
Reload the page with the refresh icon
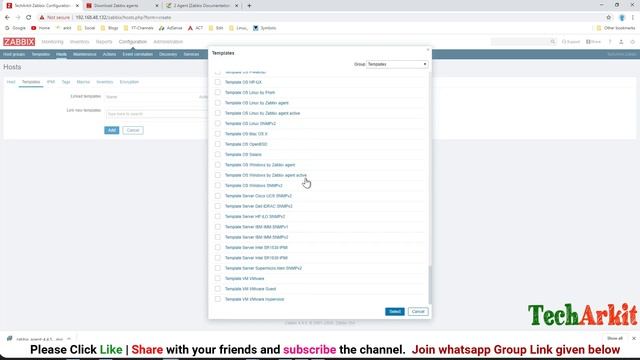29,18
